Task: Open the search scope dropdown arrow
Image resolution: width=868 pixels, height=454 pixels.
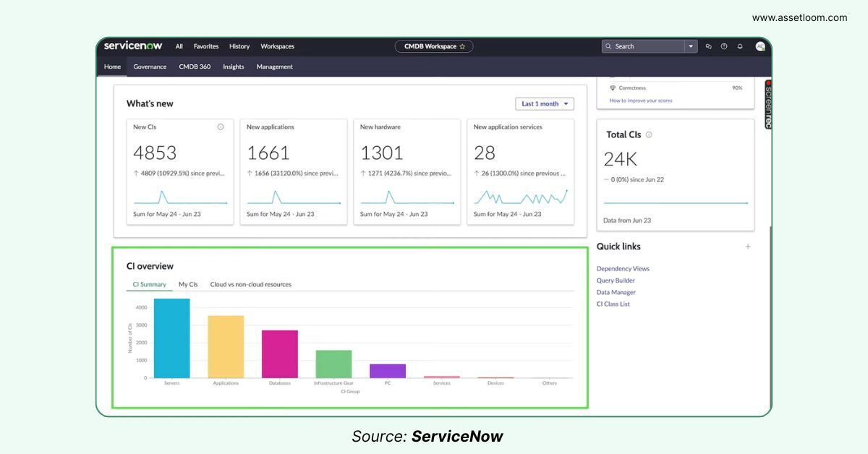Action: point(691,46)
